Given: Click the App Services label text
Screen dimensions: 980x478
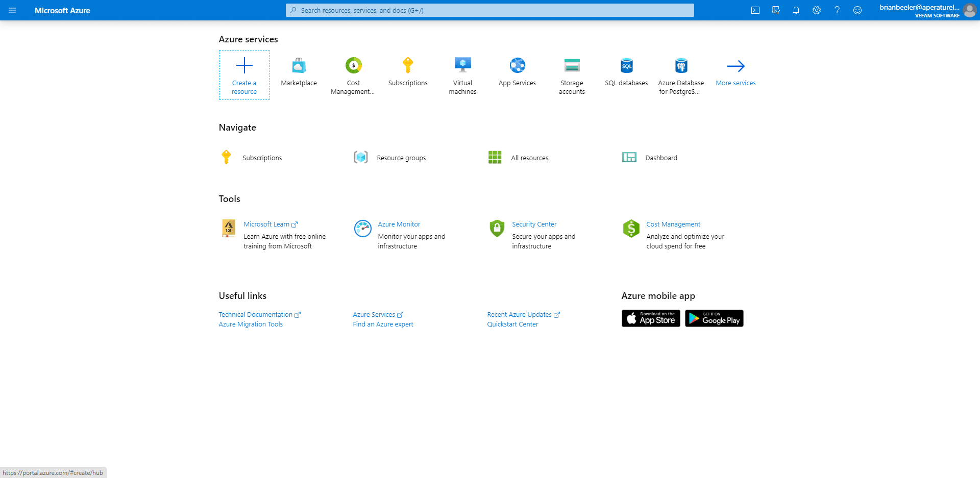Looking at the screenshot, I should [518, 83].
